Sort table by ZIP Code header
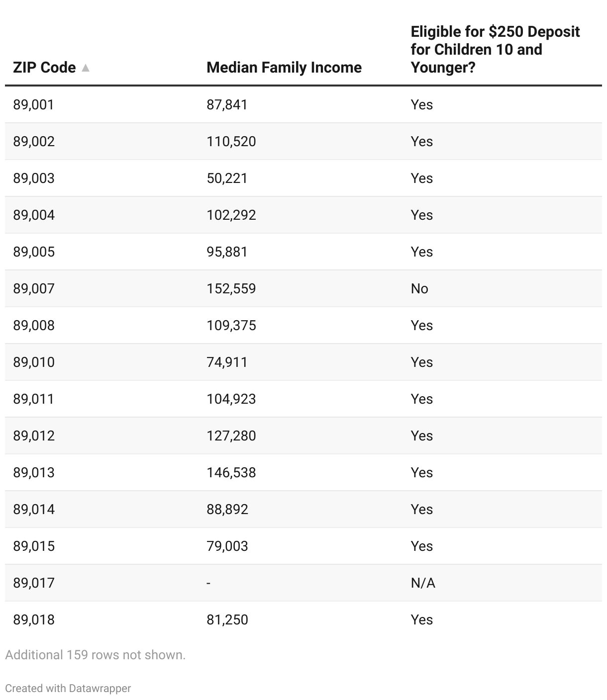 (x=44, y=68)
